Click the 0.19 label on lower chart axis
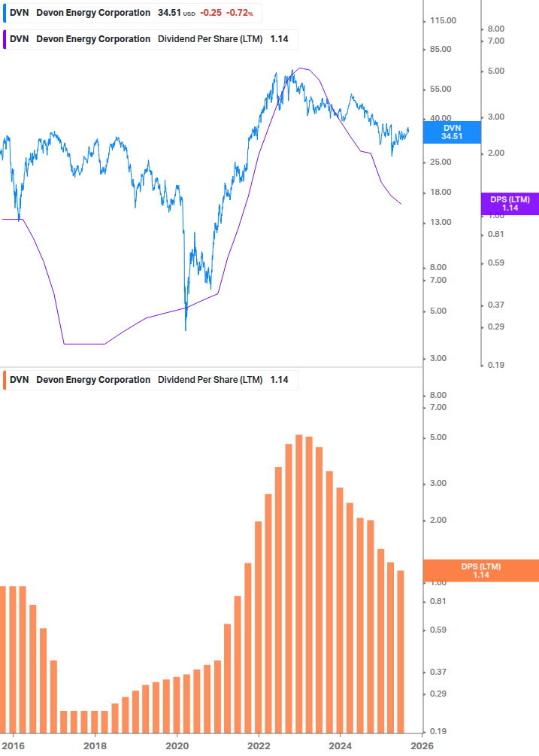This screenshot has height=756, width=539. tap(438, 731)
